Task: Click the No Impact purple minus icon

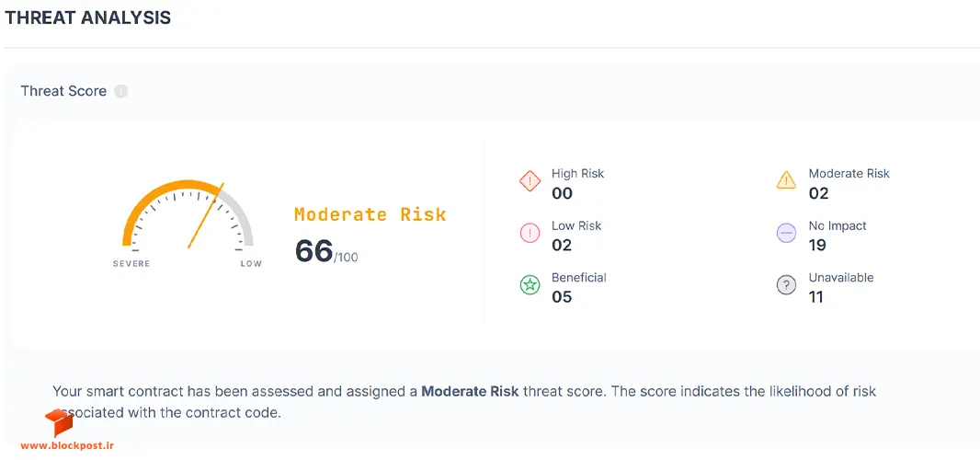Action: (786, 234)
